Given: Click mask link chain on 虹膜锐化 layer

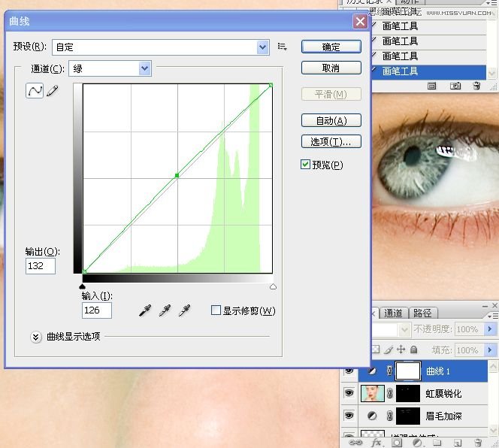Looking at the screenshot, I should tap(389, 394).
